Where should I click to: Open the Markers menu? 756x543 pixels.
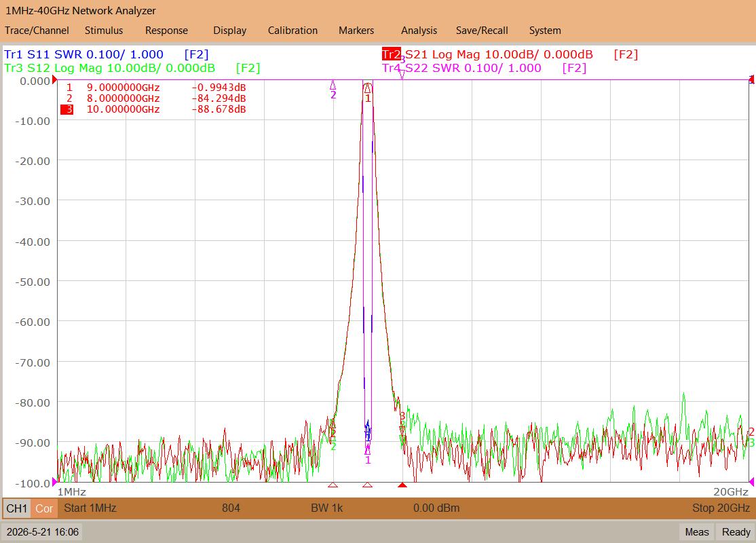coord(356,31)
